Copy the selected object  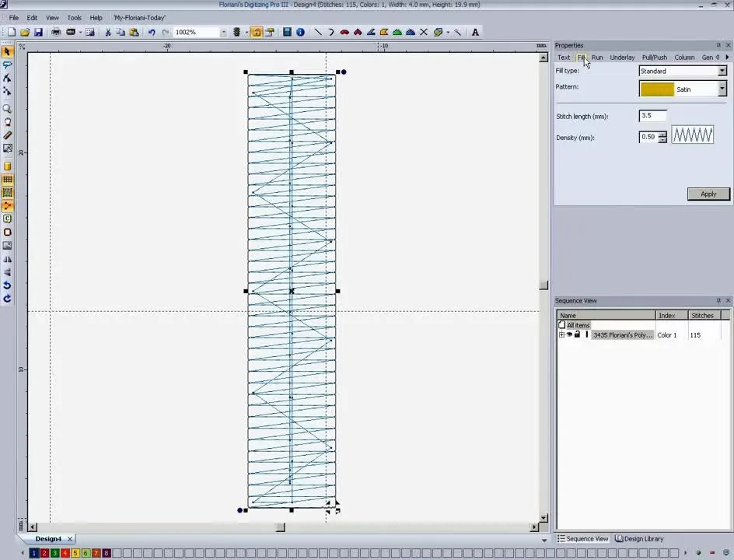click(121, 33)
